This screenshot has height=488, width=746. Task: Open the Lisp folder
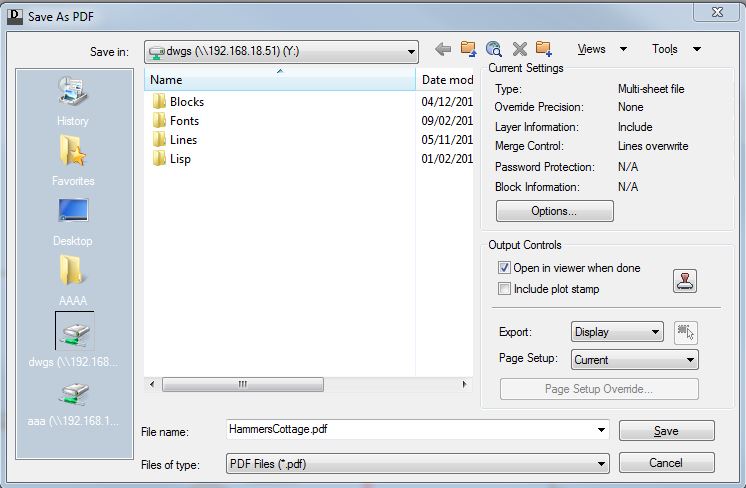[x=172, y=159]
